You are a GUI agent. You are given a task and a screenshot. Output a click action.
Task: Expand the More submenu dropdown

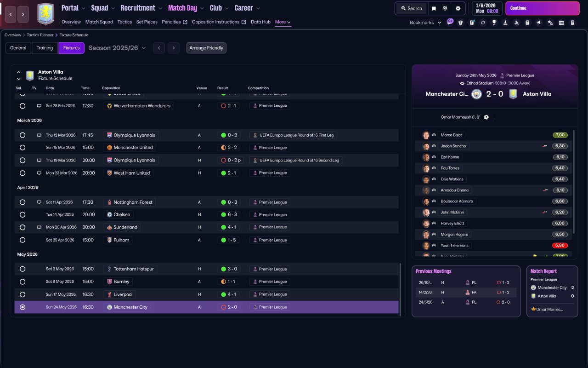click(283, 22)
